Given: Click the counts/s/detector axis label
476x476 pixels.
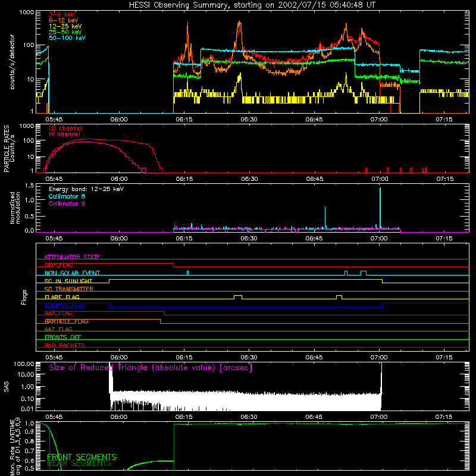Looking at the screenshot, I should (x=12, y=62).
